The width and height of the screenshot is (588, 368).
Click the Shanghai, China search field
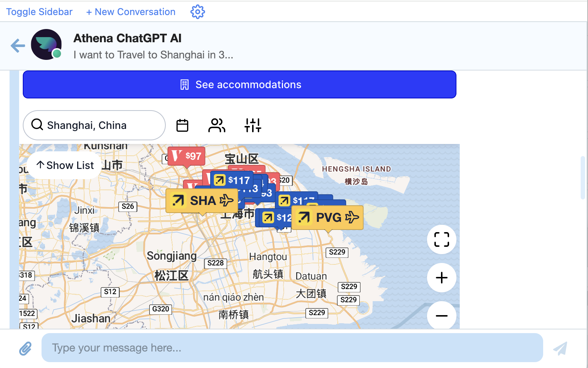pos(94,125)
